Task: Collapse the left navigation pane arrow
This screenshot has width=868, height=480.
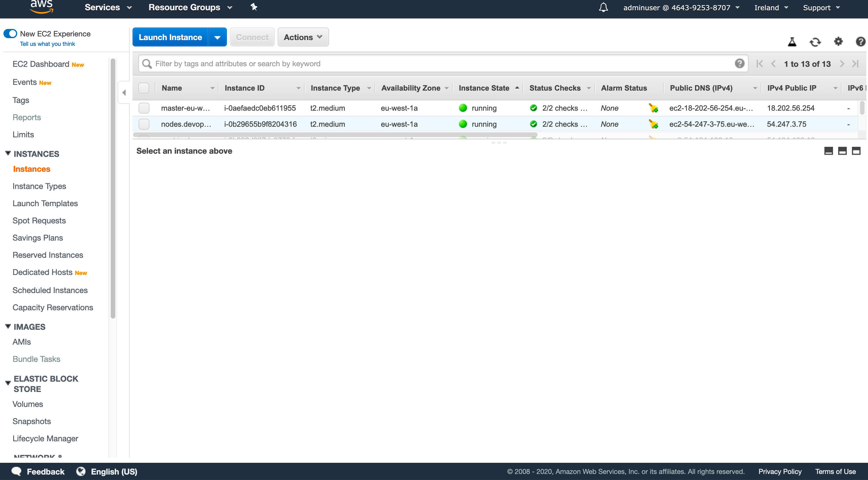Action: [124, 92]
